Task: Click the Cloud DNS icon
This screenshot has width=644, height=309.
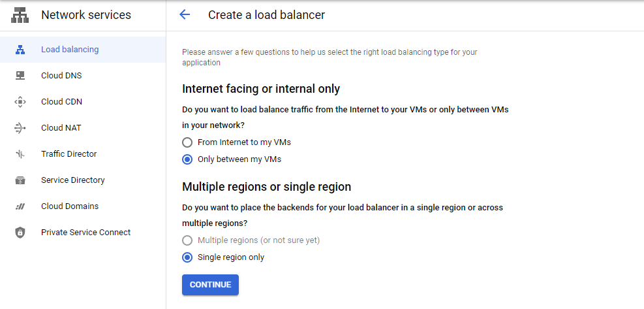Action: tap(20, 76)
